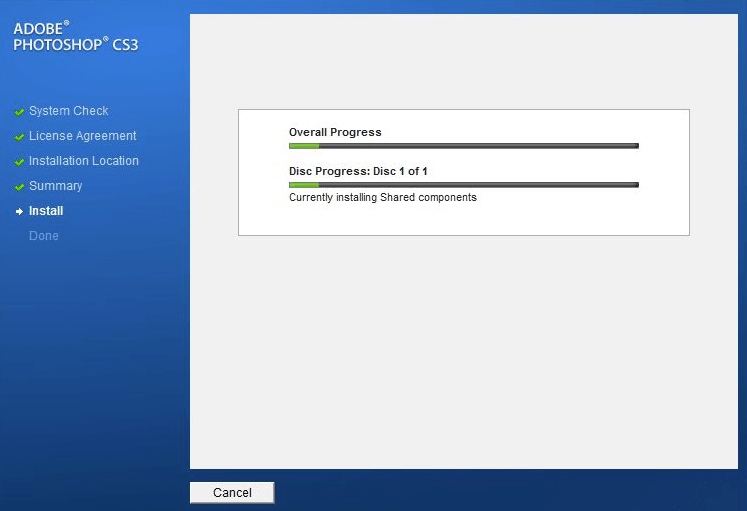Click the greyed-out Done step
Image resolution: width=747 pixels, height=511 pixels.
[44, 236]
